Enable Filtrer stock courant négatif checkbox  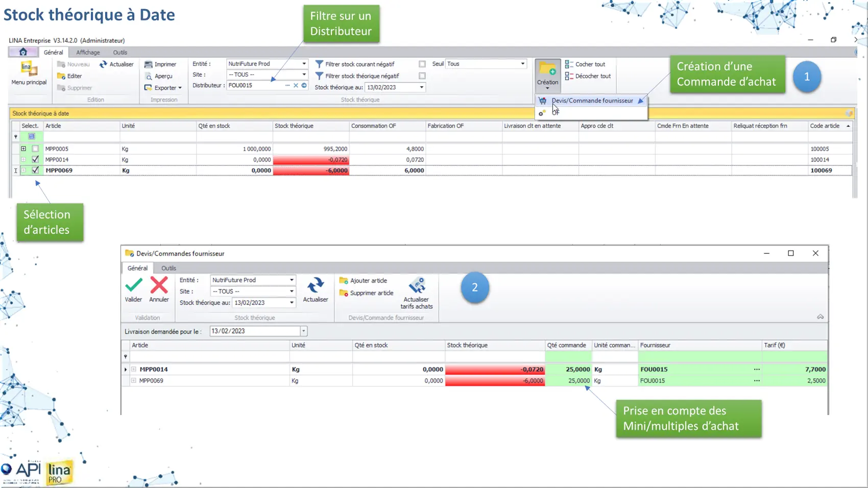(x=422, y=64)
